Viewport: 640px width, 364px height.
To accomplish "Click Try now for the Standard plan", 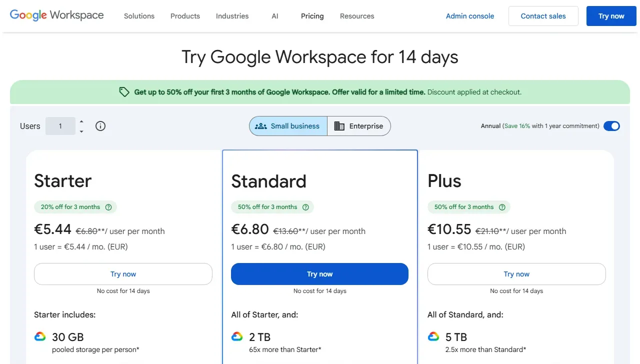I will pyautogui.click(x=319, y=274).
